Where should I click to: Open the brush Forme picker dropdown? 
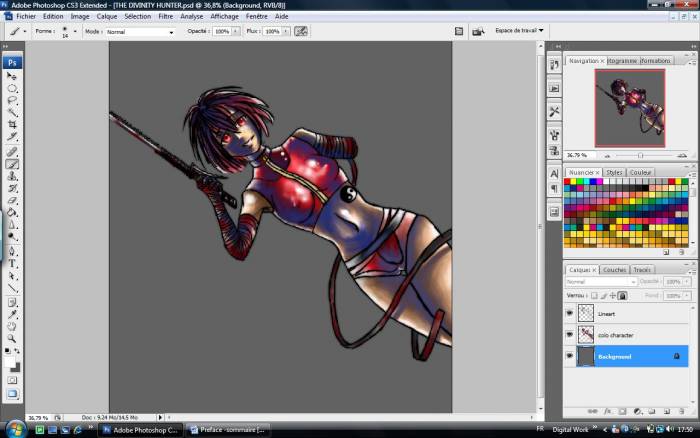tap(75, 31)
